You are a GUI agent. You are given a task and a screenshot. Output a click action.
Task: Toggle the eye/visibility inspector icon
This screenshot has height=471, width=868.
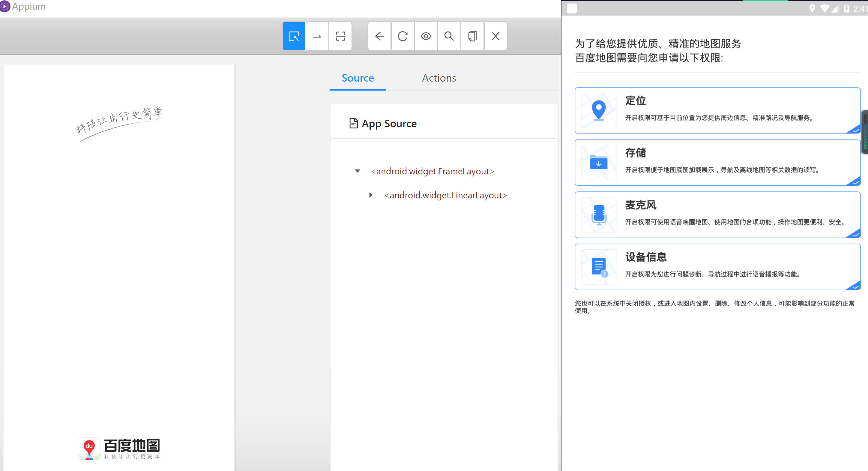(426, 36)
